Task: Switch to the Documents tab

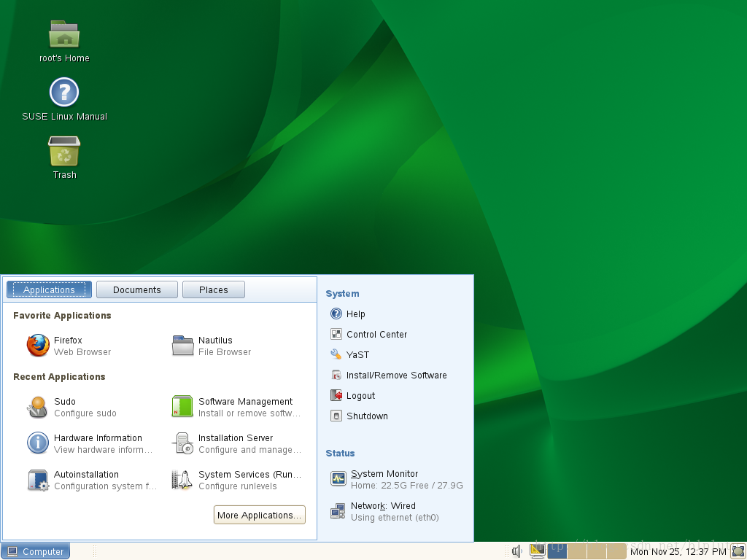Action: point(136,289)
